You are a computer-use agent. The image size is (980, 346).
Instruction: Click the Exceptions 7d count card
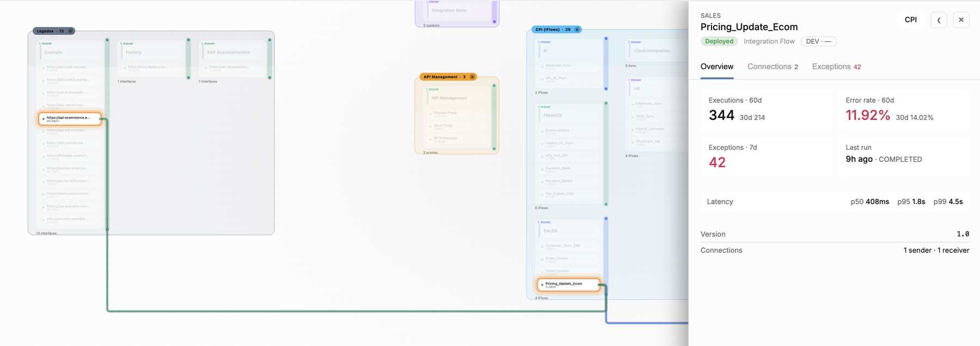tap(766, 156)
